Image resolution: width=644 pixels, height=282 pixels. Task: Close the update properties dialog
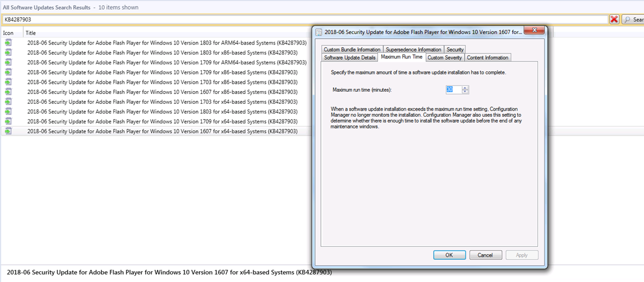[x=535, y=30]
